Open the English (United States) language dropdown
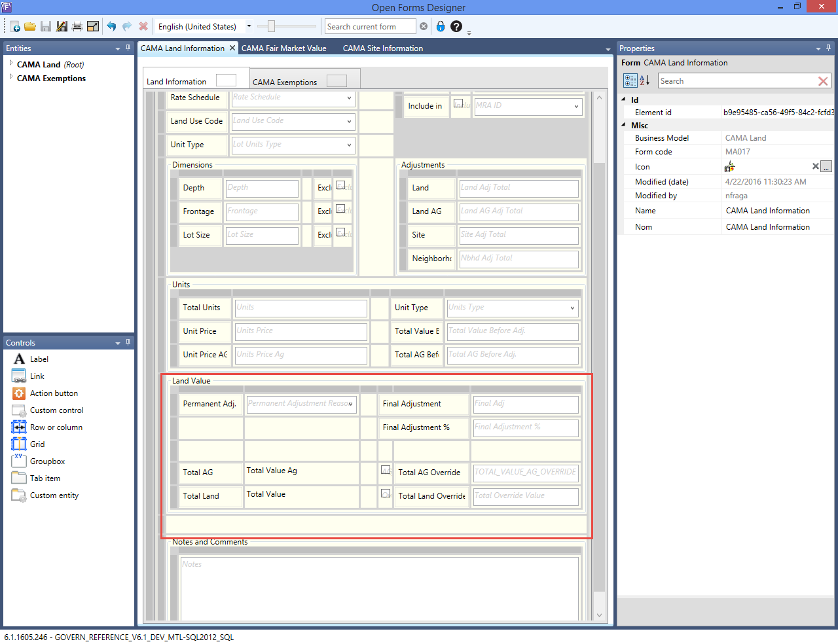This screenshot has height=644, width=838. (249, 27)
